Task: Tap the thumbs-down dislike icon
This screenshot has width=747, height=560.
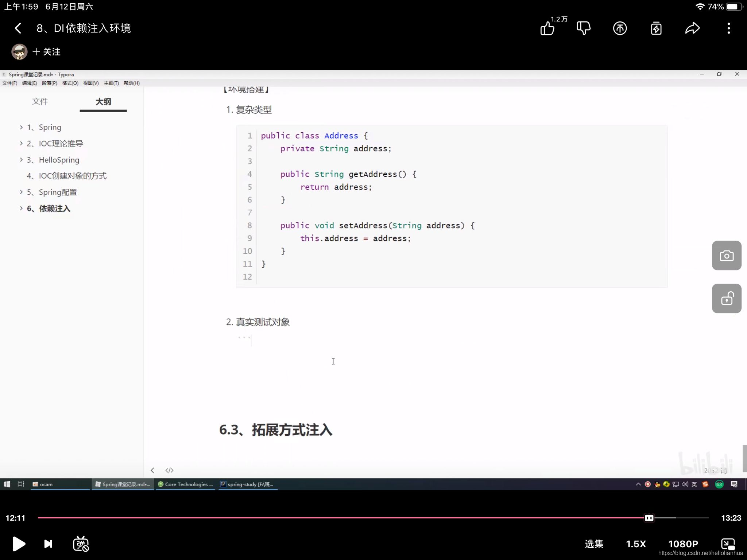Action: point(584,28)
